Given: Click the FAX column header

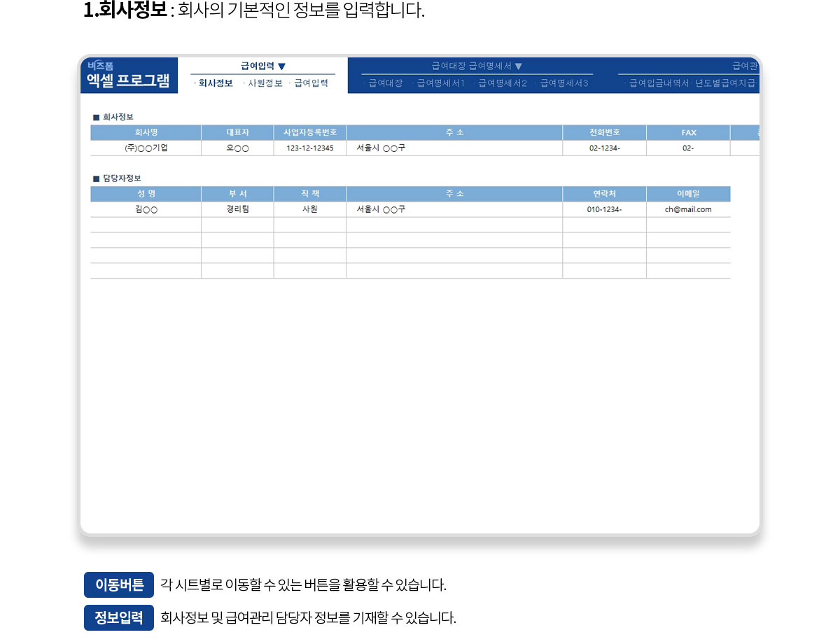Looking at the screenshot, I should click(688, 132).
